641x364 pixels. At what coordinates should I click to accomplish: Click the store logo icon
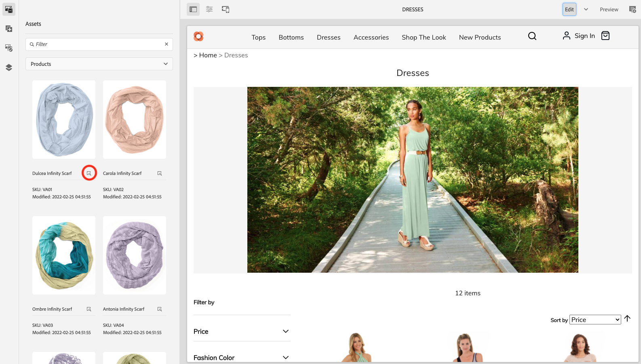[x=198, y=36]
